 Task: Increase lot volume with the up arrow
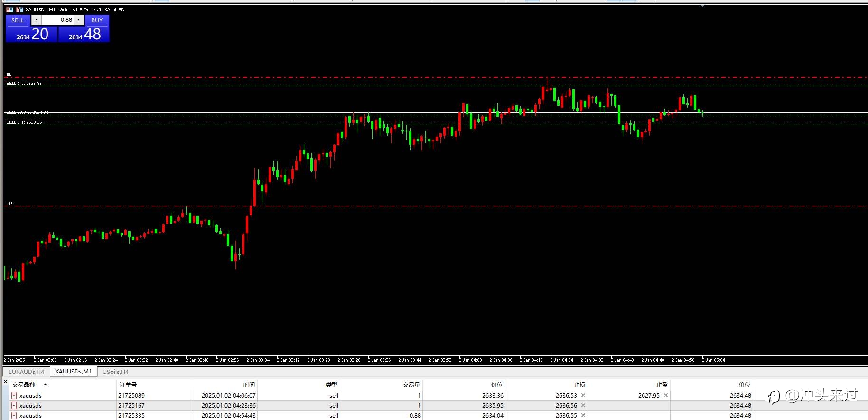(x=79, y=20)
